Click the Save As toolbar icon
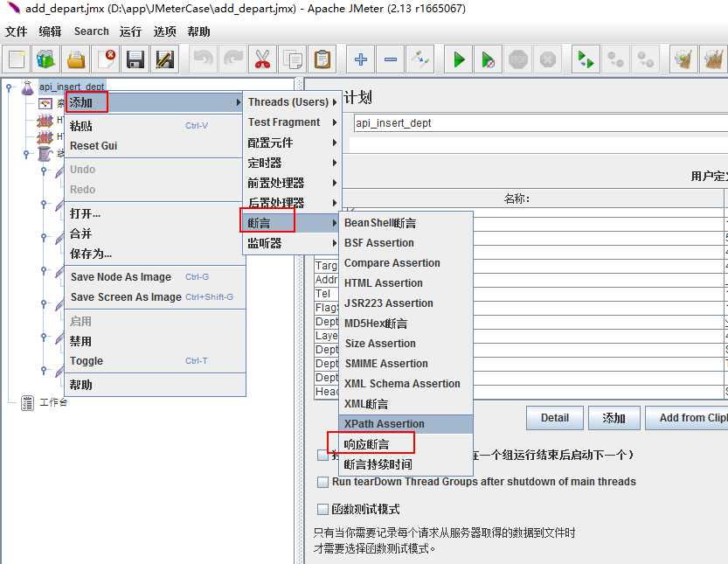The image size is (728, 564). pos(164,59)
